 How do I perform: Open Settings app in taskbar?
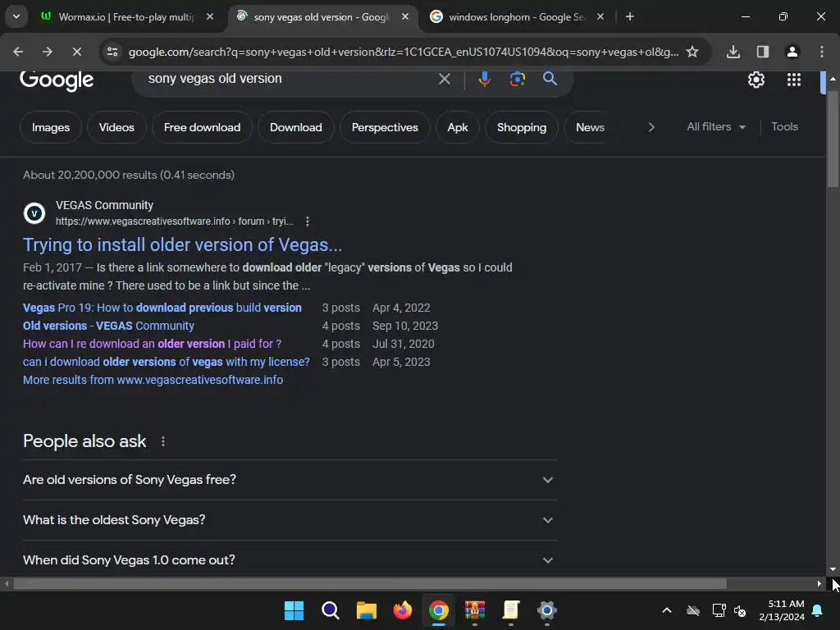coord(547,610)
